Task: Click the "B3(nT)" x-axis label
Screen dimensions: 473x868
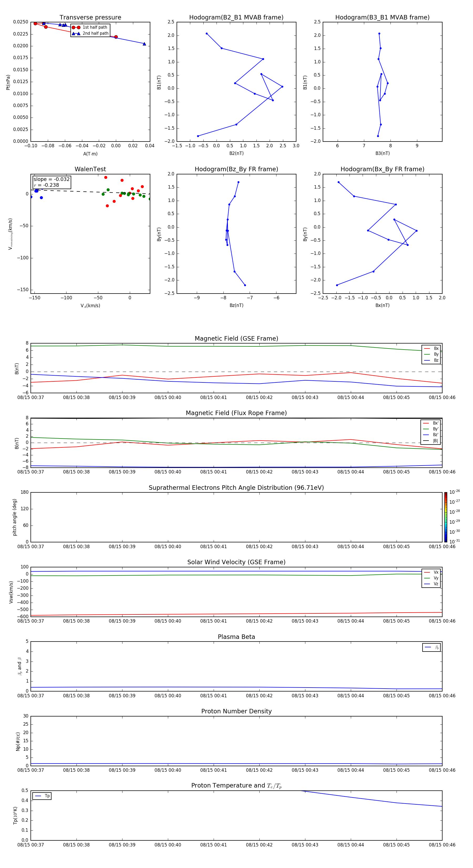Action: coord(382,153)
